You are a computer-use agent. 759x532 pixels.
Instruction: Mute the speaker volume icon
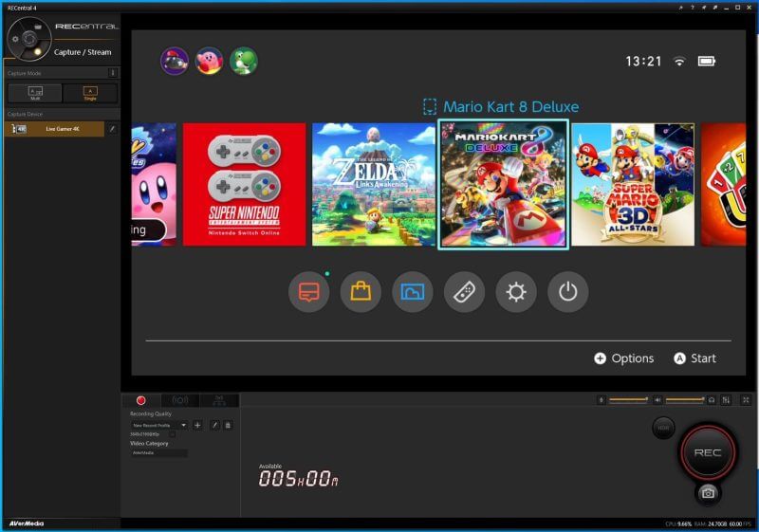657,400
